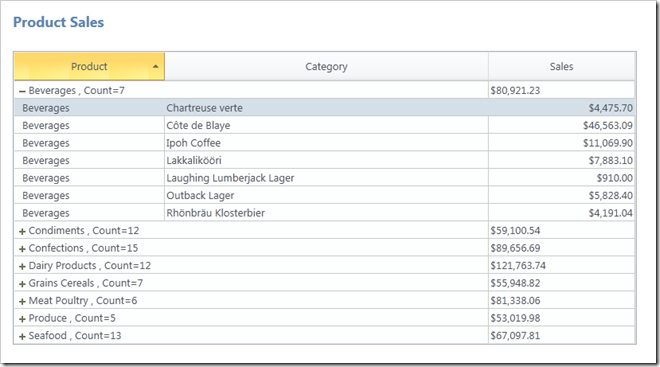The image size is (660, 367).
Task: Click the Beverages cell beside Outback Lager
Action: coord(89,195)
